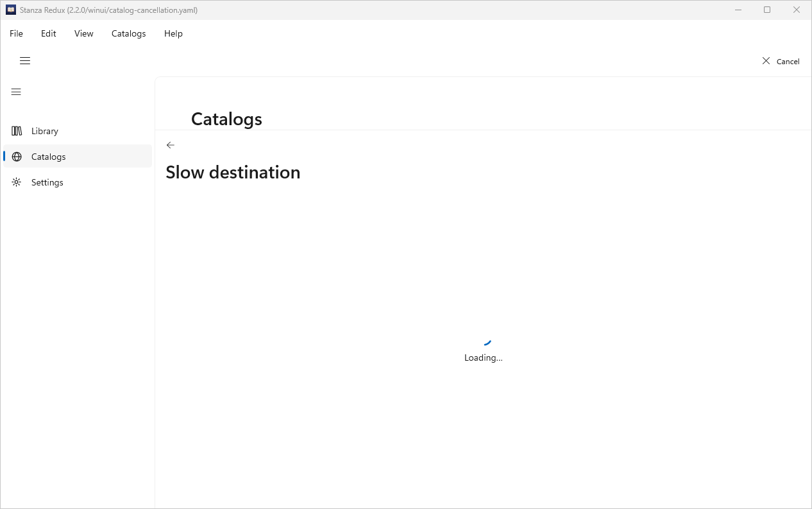Click the Stanza Redux app icon in title bar
812x509 pixels.
(11, 10)
